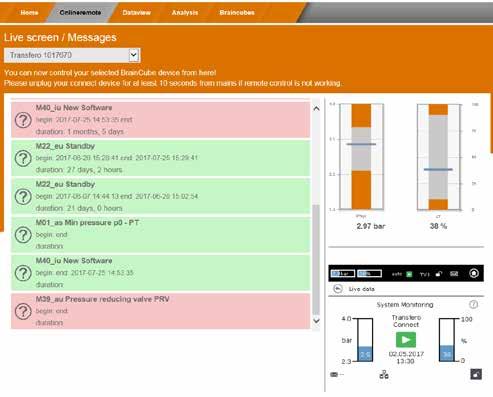Click the envelope message icon in black bar
The image size is (493, 397).
point(454,274)
